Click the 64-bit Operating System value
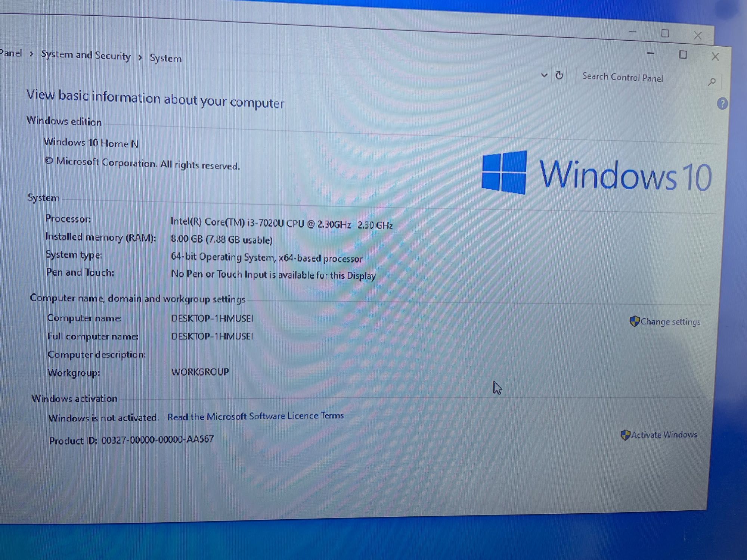 click(x=266, y=258)
